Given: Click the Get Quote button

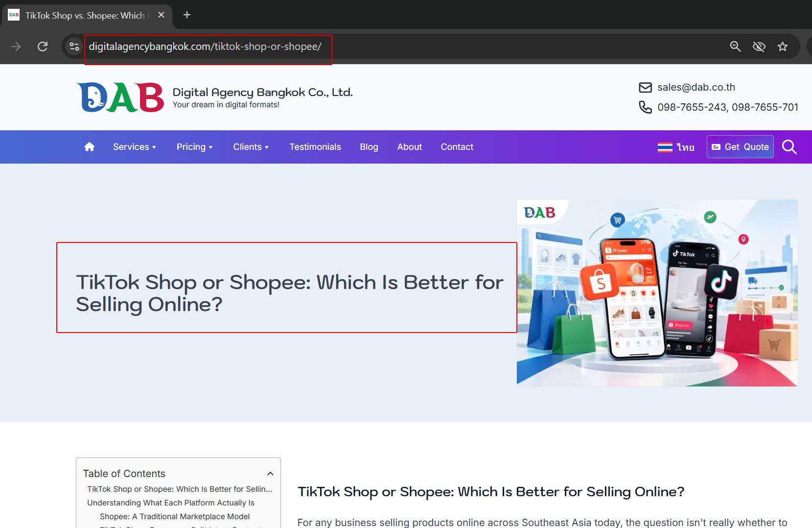Looking at the screenshot, I should [740, 147].
